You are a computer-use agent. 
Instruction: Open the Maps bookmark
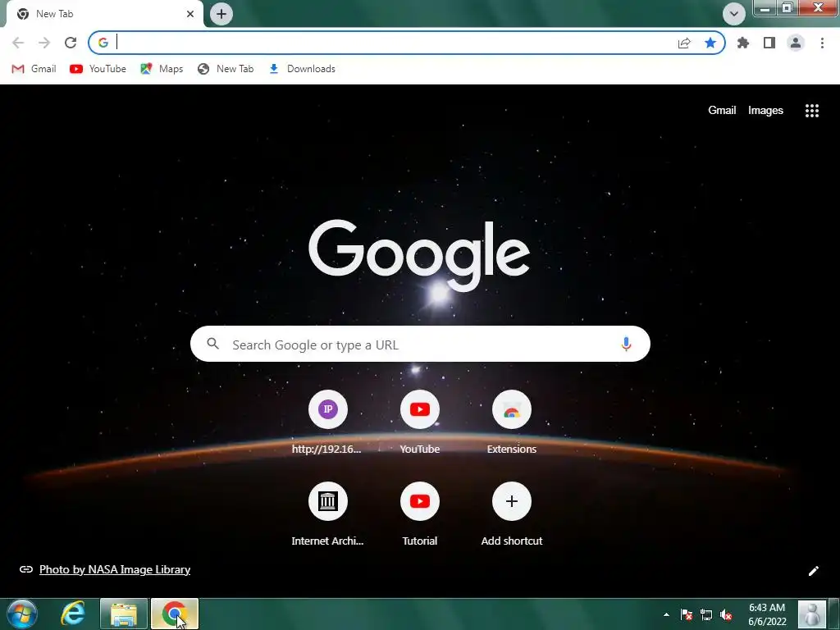[162, 69]
